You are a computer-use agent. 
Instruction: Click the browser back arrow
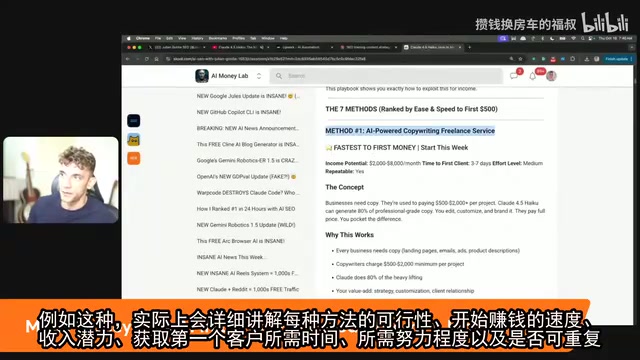(128, 59)
